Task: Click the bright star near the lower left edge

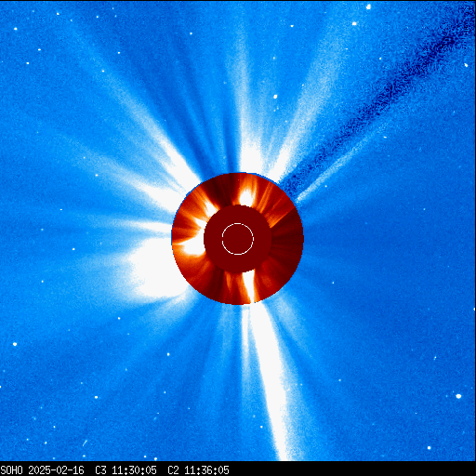Action: tap(15, 344)
